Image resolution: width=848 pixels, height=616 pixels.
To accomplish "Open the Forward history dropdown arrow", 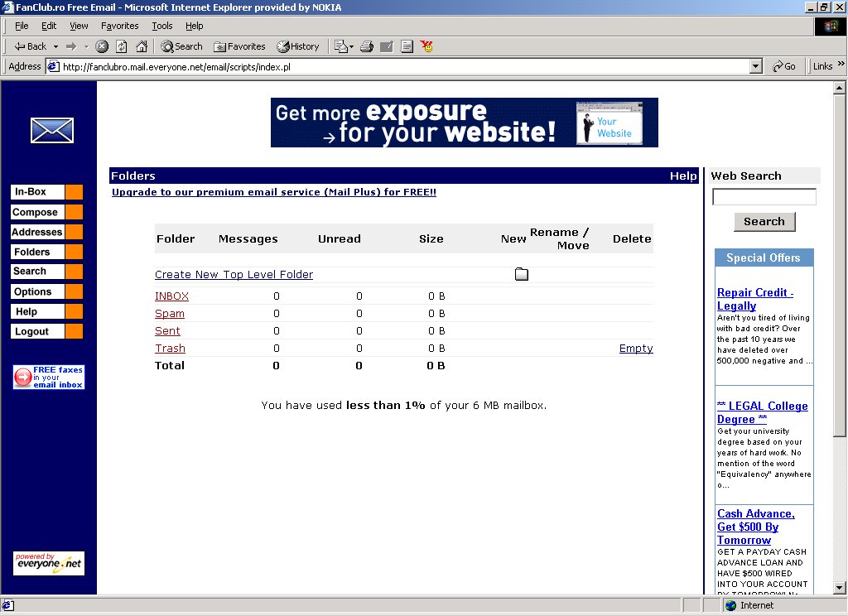I will coord(86,46).
